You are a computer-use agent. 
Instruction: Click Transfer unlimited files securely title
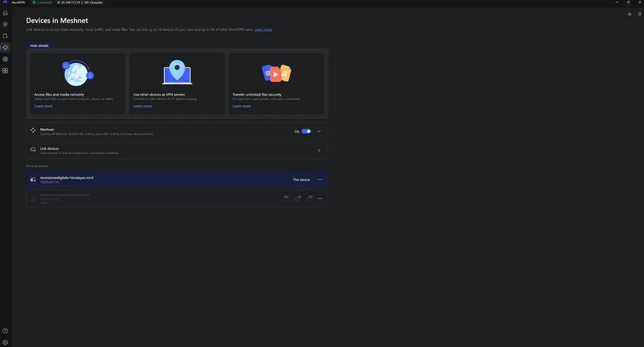click(257, 94)
